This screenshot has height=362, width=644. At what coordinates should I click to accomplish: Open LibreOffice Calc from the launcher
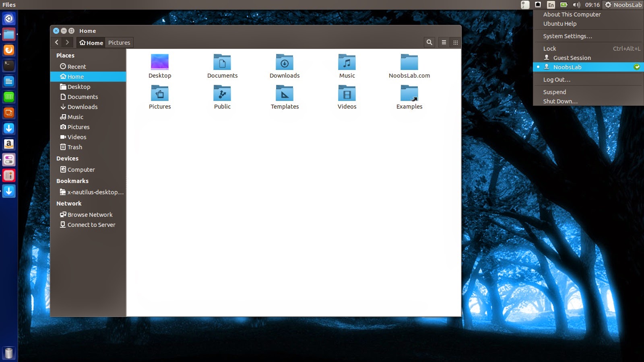[9, 97]
